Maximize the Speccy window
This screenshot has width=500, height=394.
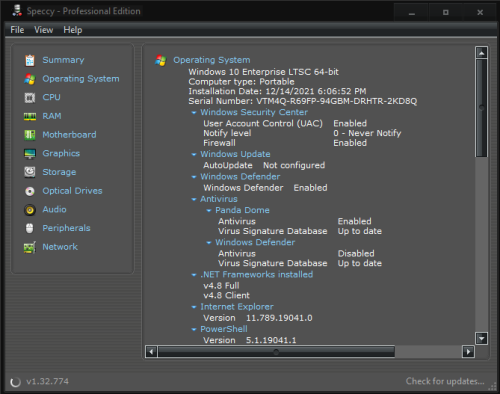[446, 13]
